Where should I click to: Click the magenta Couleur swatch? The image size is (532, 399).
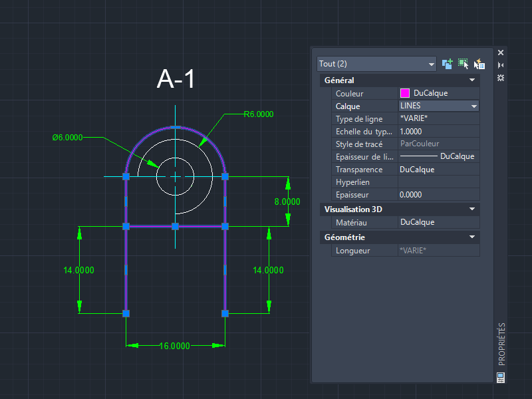pyautogui.click(x=405, y=93)
